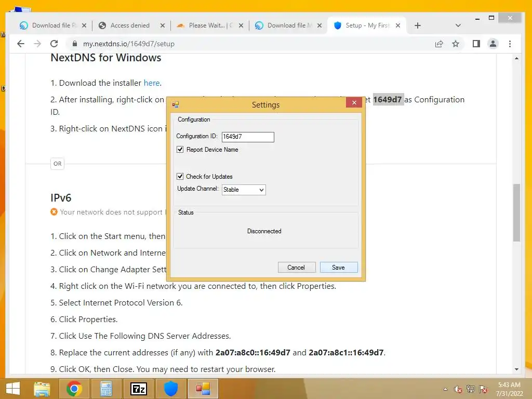
Task: Go back to the previous page
Action: 21,44
